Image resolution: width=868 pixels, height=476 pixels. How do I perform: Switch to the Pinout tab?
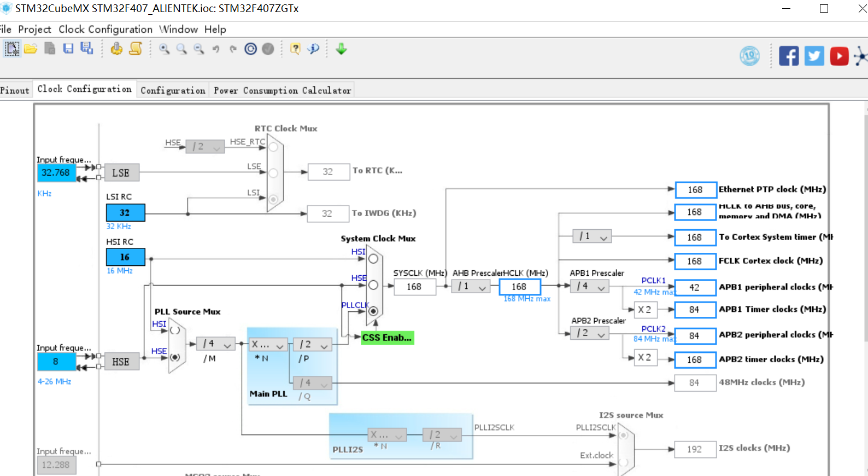(x=15, y=90)
